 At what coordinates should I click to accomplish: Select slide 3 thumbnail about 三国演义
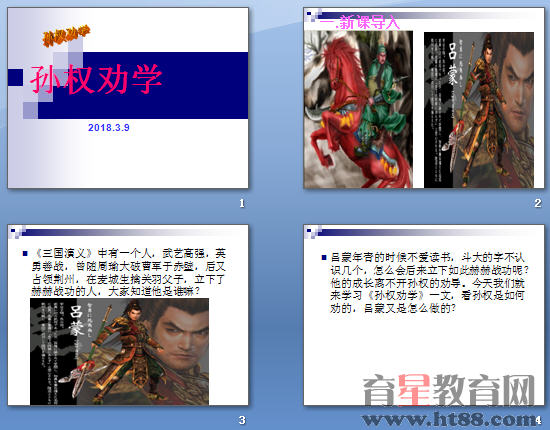click(x=128, y=315)
